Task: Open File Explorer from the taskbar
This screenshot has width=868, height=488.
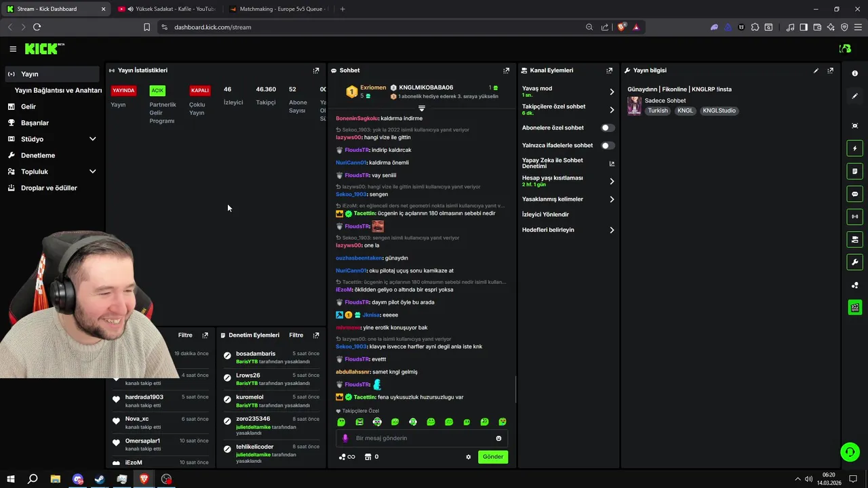Action: (x=56, y=479)
